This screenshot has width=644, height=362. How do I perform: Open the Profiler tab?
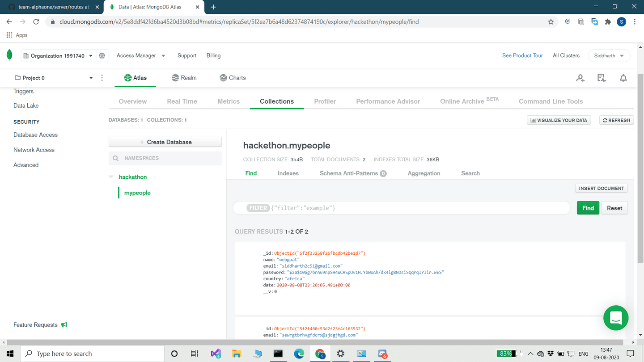tap(325, 101)
